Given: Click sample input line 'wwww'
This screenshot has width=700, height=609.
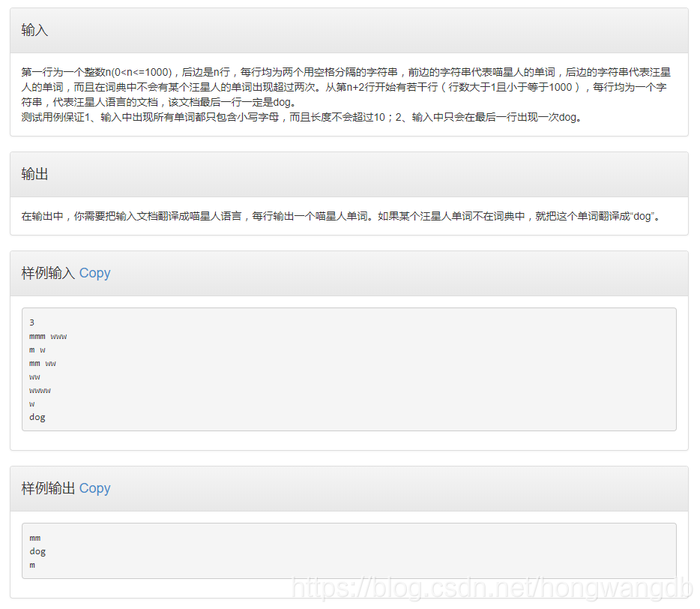Looking at the screenshot, I should [x=40, y=391].
